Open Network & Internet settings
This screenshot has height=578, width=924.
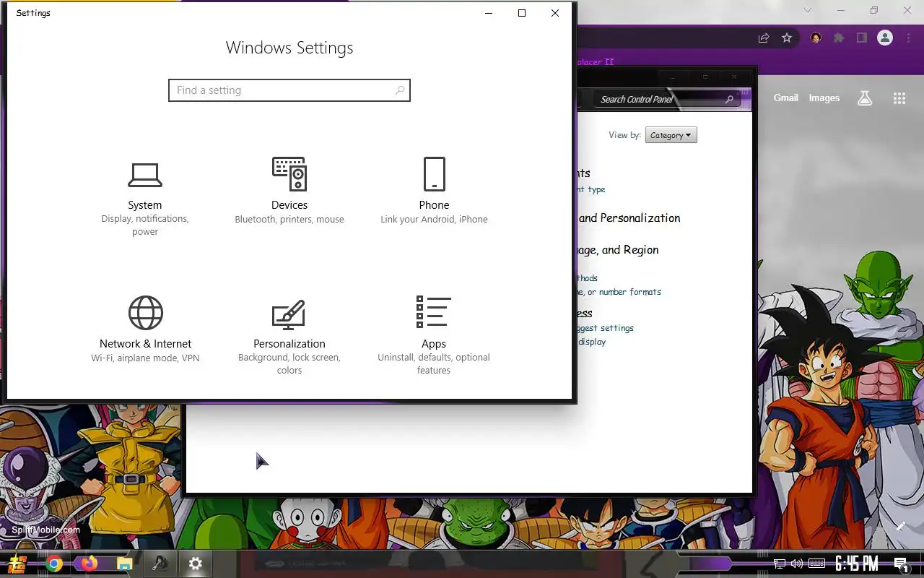[x=145, y=329]
